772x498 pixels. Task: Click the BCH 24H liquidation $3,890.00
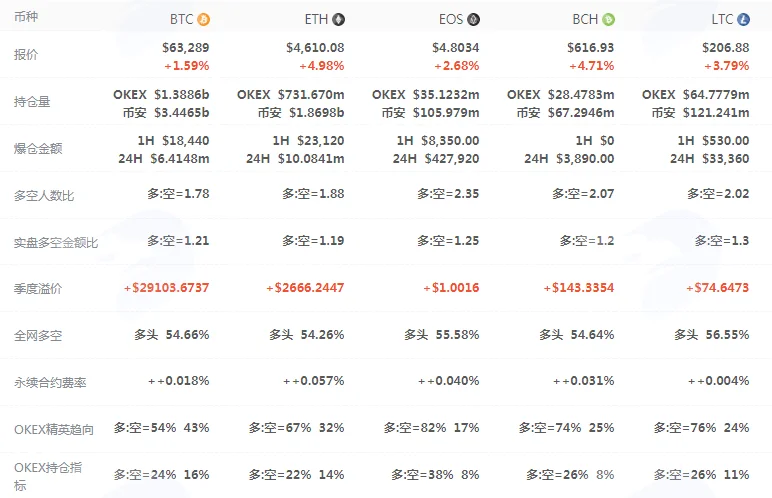(x=569, y=159)
